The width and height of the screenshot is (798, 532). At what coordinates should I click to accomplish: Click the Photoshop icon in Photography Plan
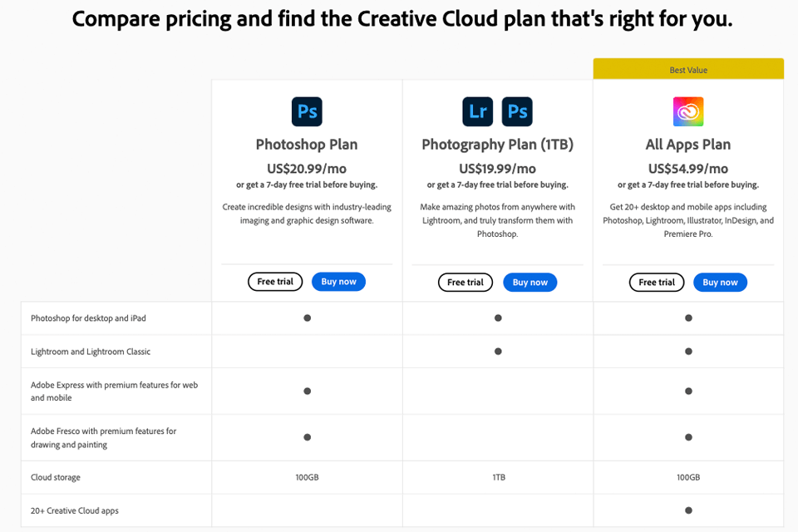coord(517,111)
